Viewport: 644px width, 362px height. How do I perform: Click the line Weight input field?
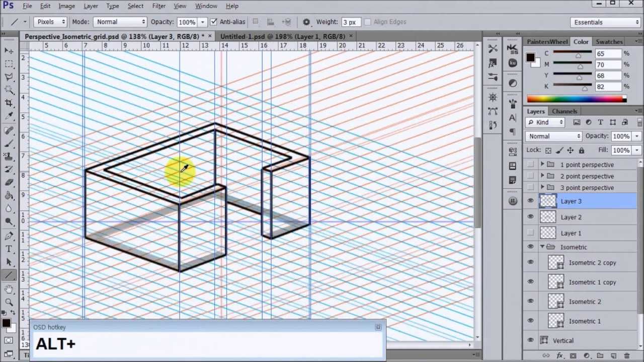pos(350,22)
